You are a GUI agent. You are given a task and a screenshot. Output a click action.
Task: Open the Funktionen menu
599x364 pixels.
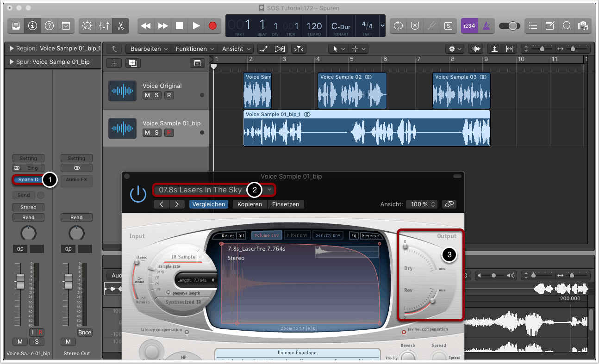(x=195, y=49)
